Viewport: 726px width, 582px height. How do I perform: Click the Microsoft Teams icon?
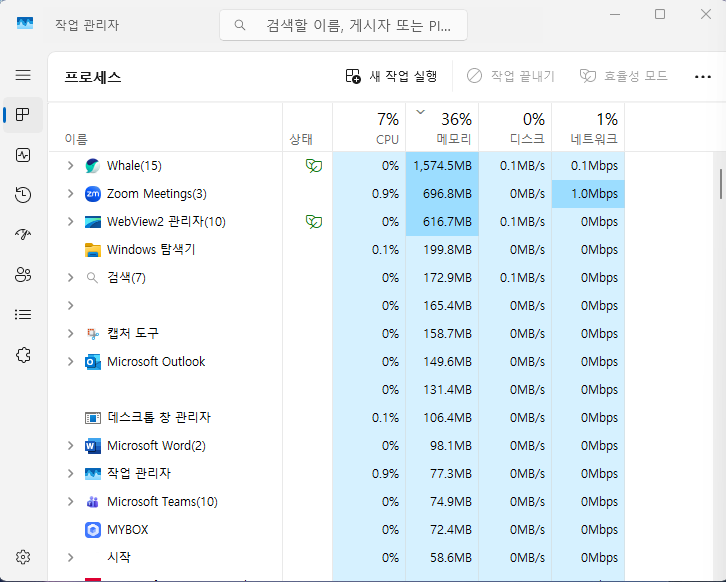93,502
